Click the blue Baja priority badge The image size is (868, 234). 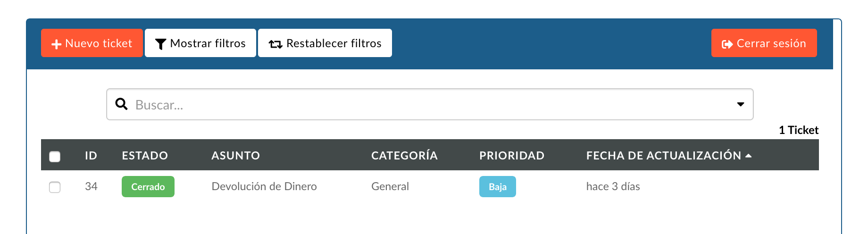point(498,186)
